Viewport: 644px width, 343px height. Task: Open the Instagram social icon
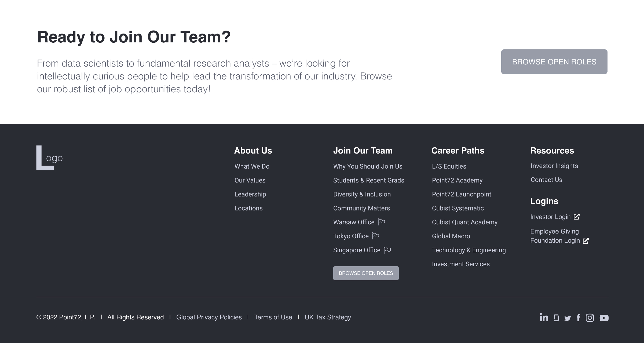coord(590,318)
